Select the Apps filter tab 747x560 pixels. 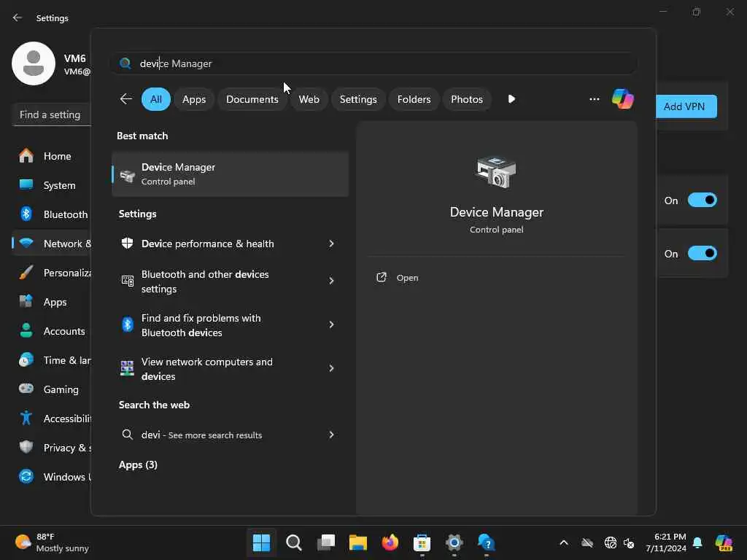point(194,99)
